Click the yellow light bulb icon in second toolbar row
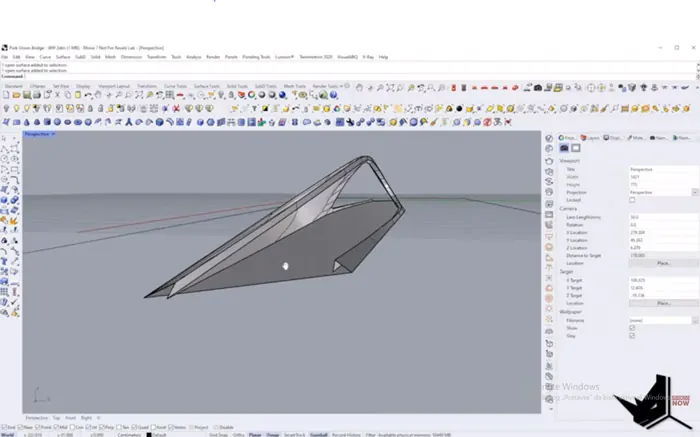Image resolution: width=700 pixels, height=437 pixels. [16, 108]
